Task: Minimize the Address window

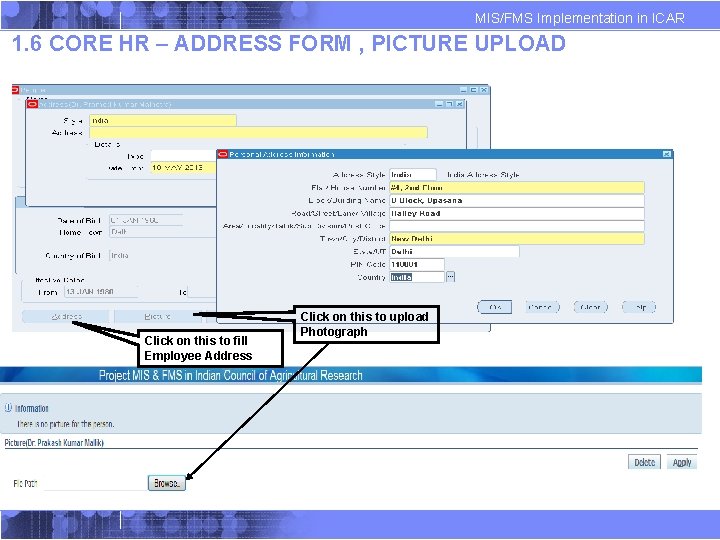Action: (439, 105)
